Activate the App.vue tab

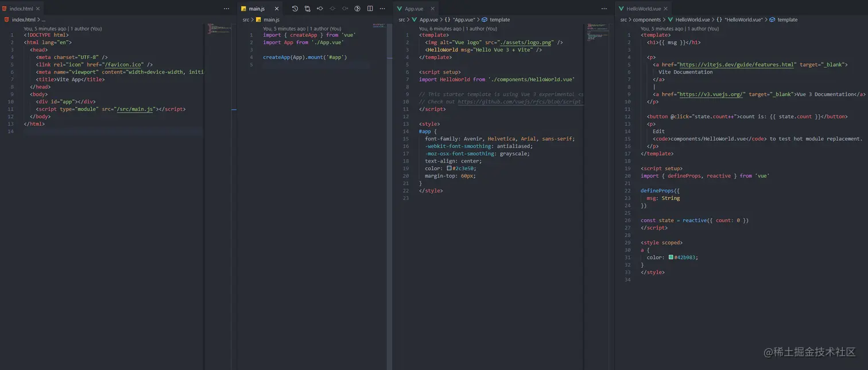(416, 9)
